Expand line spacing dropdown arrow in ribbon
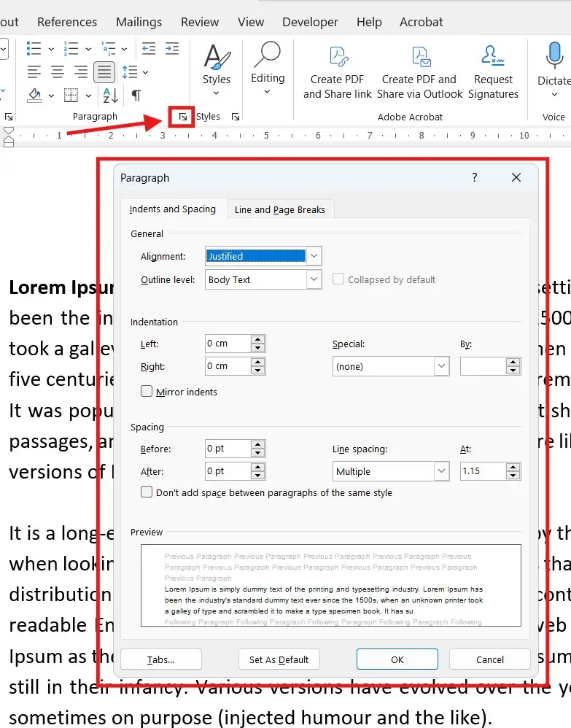 (x=145, y=72)
